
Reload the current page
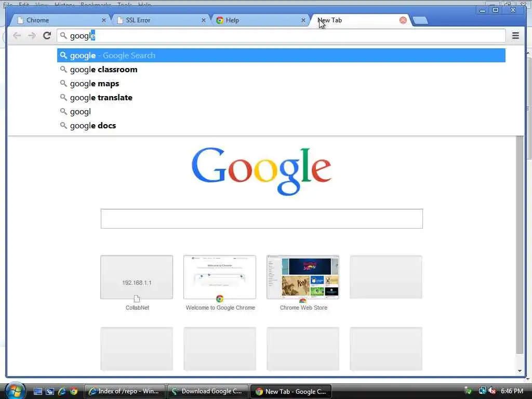pyautogui.click(x=47, y=36)
